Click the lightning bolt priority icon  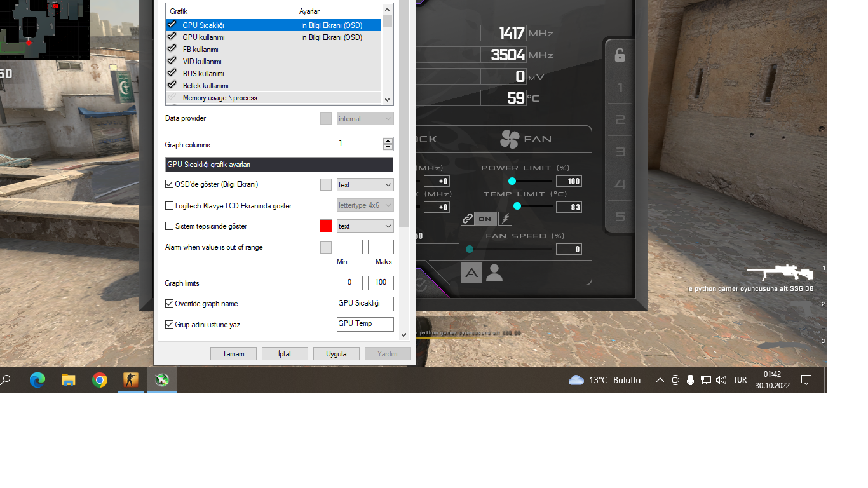pos(505,219)
